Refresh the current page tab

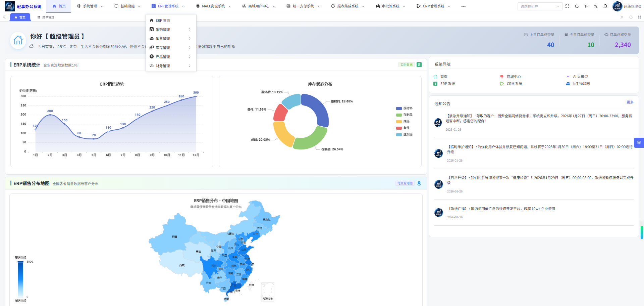630,17
